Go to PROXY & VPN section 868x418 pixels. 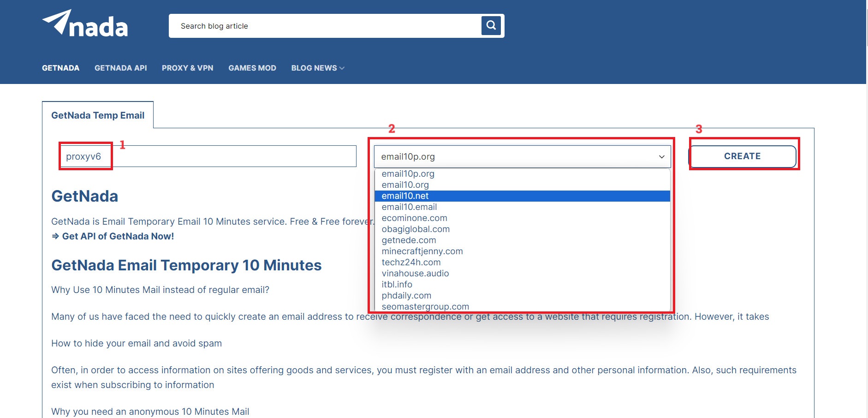(188, 68)
